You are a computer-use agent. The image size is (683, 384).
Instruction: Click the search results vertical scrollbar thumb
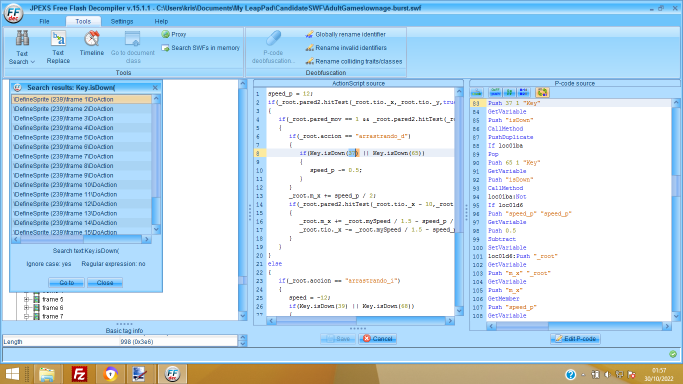156,210
